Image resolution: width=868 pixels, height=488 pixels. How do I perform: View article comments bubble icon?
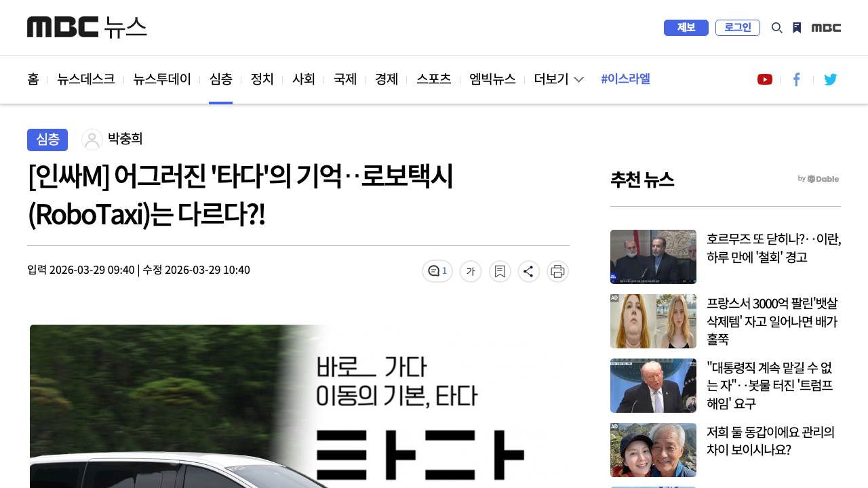pos(437,271)
